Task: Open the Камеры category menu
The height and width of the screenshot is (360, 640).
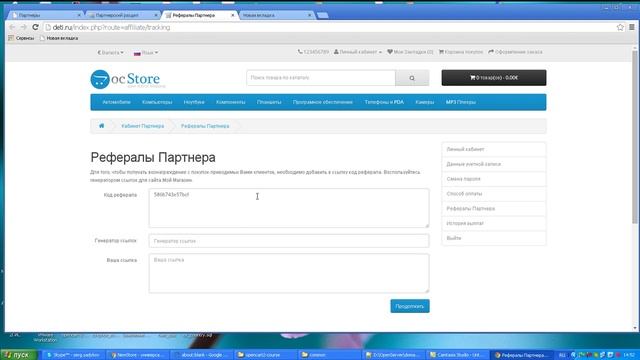Action: (x=424, y=102)
